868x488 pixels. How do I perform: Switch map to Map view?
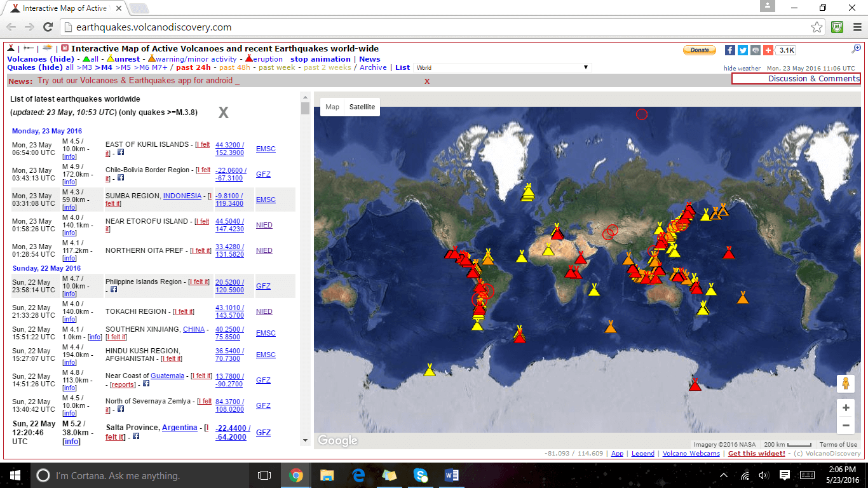point(332,107)
